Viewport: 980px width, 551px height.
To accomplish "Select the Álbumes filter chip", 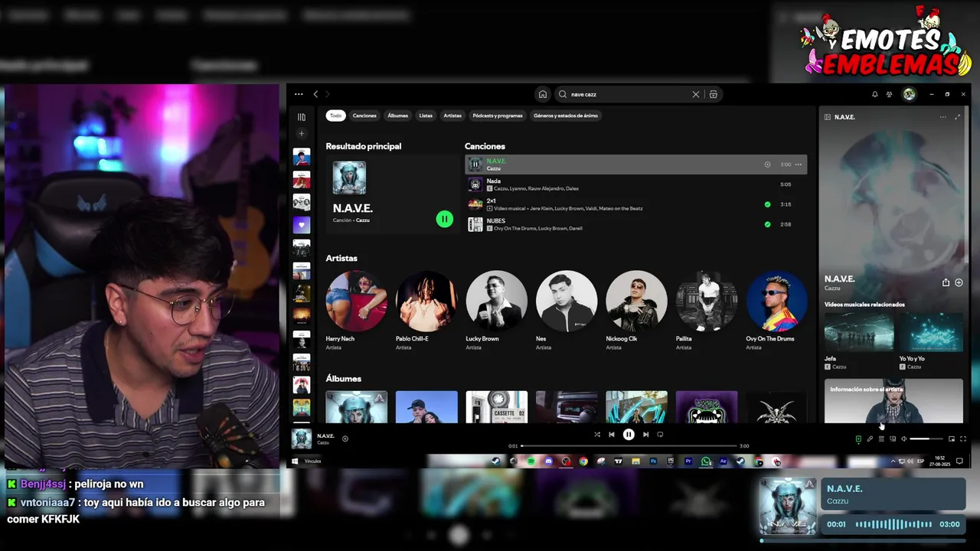I will coord(398,116).
